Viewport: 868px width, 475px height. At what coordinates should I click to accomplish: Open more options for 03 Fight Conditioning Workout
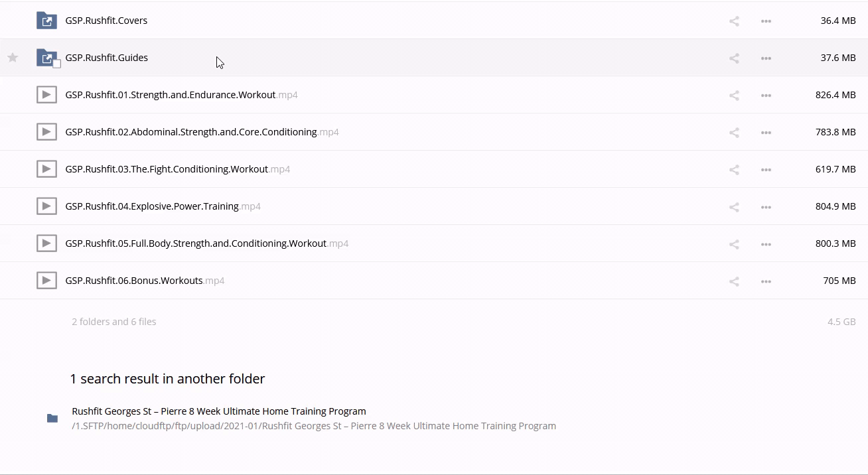pyautogui.click(x=766, y=170)
